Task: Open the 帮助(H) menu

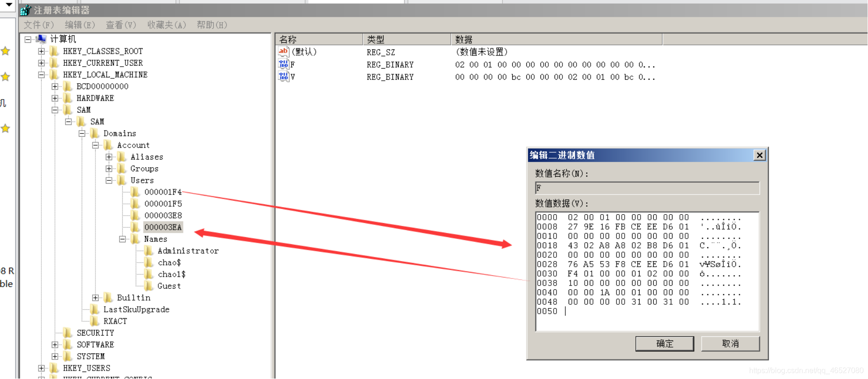Action: [211, 25]
